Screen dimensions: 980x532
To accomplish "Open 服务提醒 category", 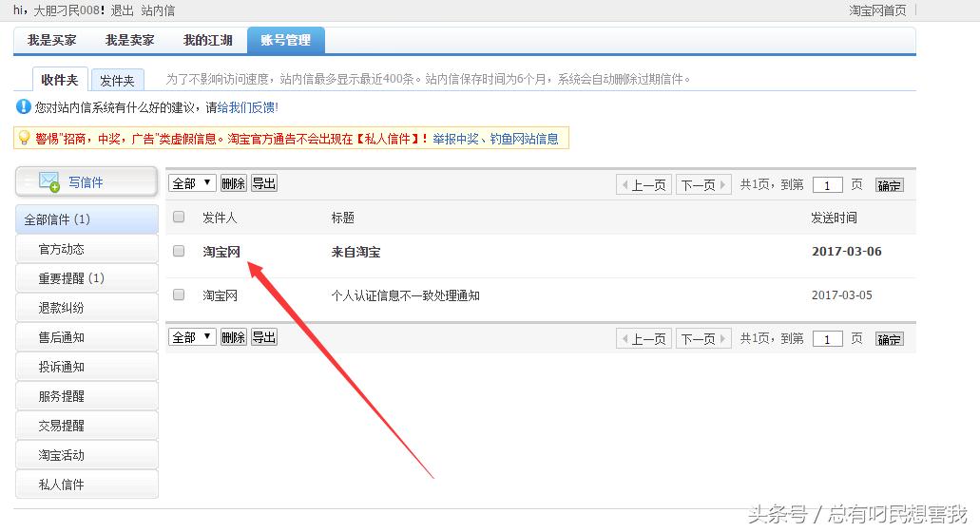I will (86, 396).
